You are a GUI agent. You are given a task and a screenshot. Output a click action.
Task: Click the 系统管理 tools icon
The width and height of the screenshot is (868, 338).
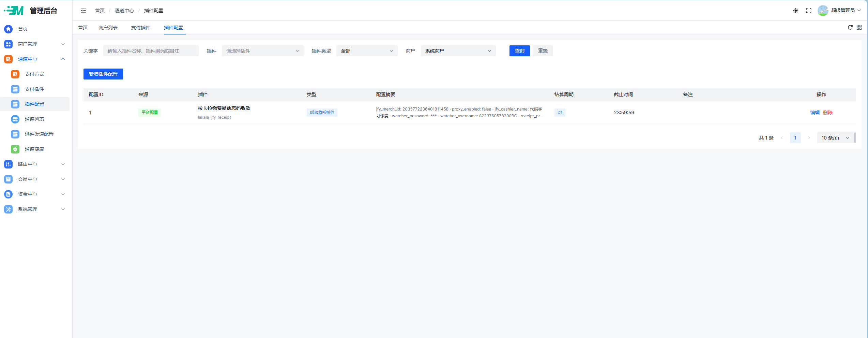click(9, 209)
